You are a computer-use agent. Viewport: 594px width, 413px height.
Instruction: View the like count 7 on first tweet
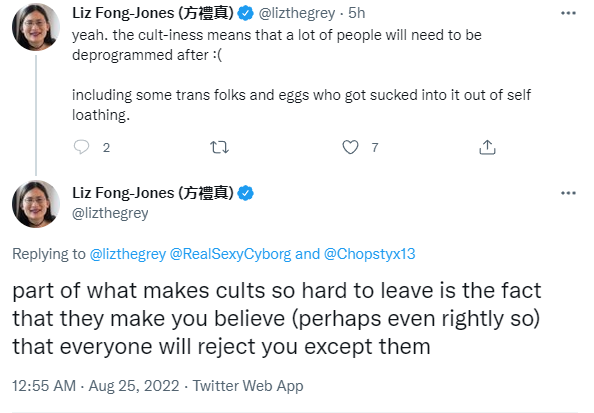coord(375,147)
